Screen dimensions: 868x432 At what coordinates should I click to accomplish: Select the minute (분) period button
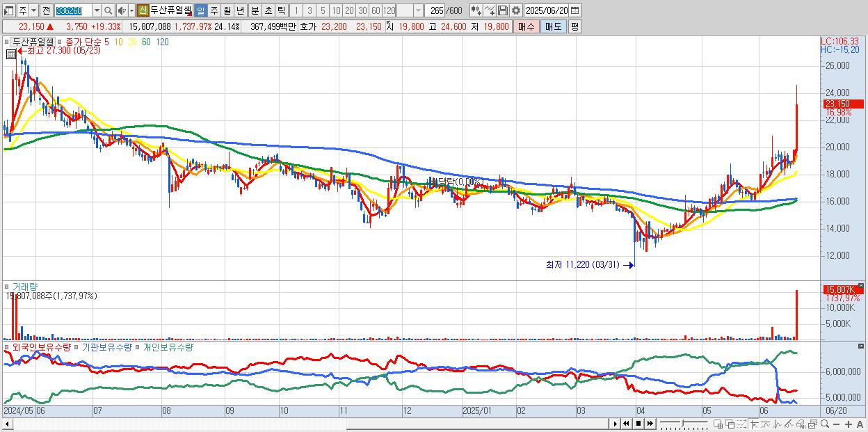tap(255, 10)
